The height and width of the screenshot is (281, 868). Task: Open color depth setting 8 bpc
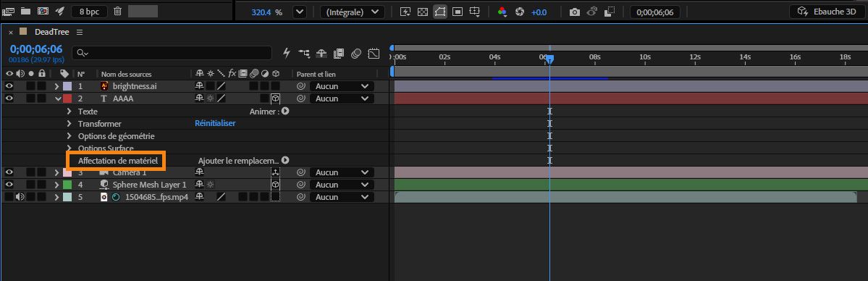pyautogui.click(x=89, y=11)
